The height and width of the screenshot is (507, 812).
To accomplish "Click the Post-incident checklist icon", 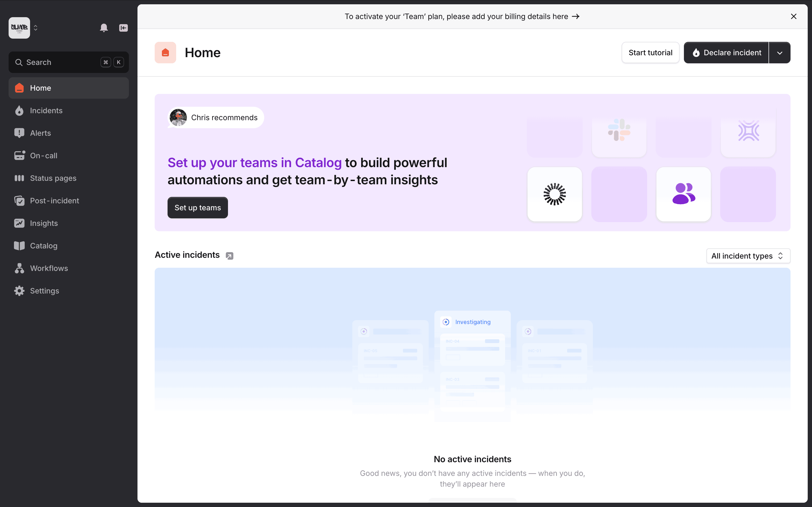I will point(19,201).
